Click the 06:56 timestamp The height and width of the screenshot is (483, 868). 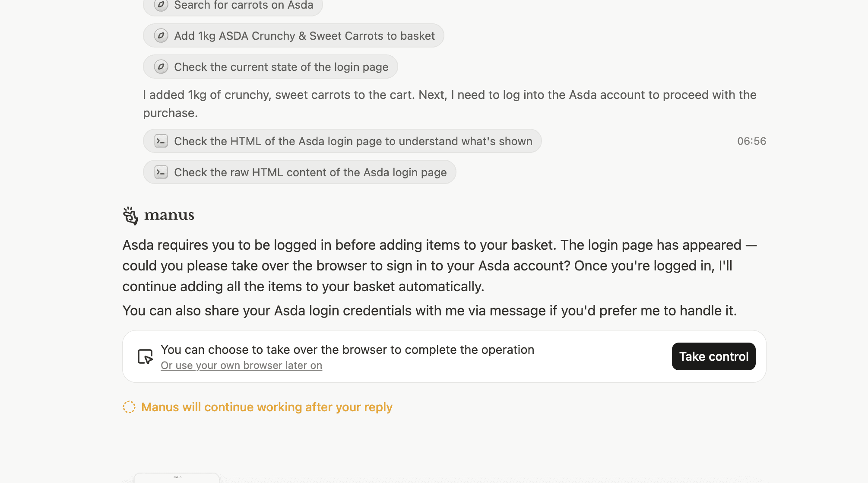(x=751, y=141)
